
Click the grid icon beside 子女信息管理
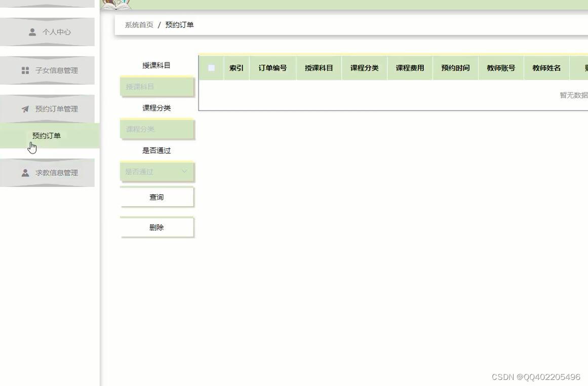tap(24, 69)
